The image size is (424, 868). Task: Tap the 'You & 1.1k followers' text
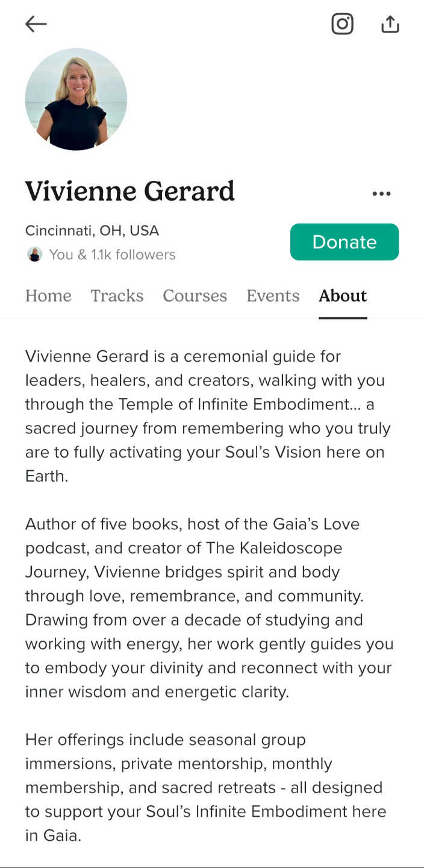[x=113, y=254]
